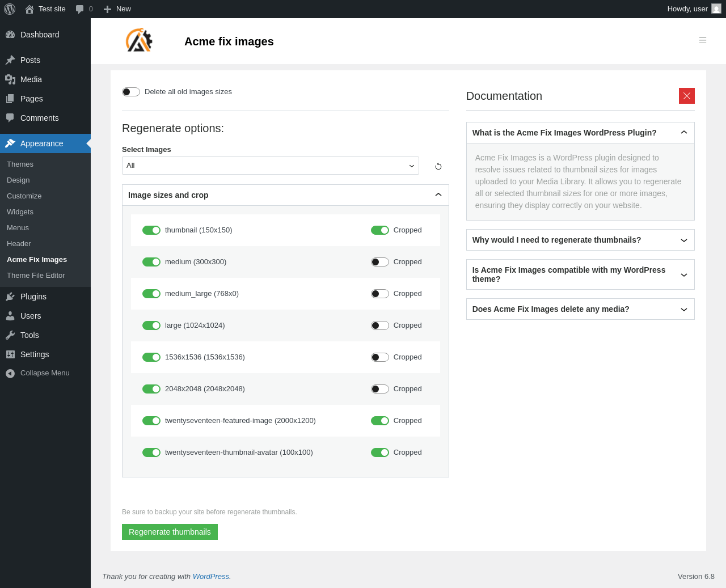This screenshot has width=726, height=588.
Task: Click the Comments icon in sidebar
Action: click(x=10, y=118)
